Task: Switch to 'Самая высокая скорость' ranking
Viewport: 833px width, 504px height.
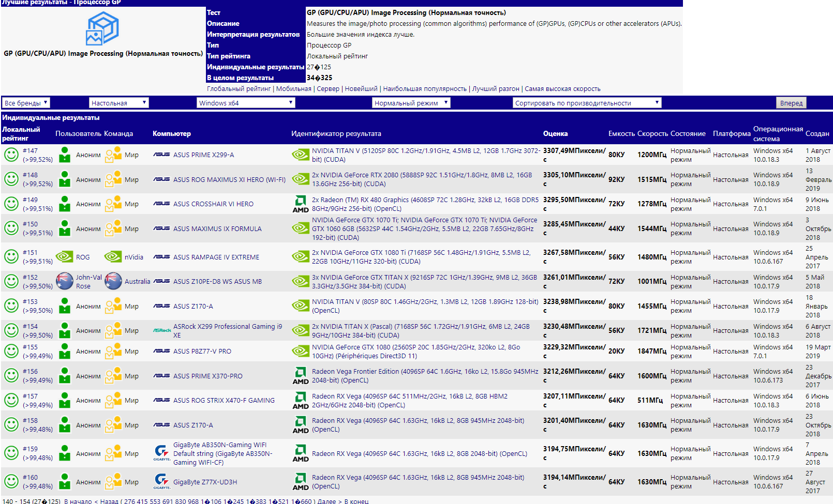Action: 563,89
